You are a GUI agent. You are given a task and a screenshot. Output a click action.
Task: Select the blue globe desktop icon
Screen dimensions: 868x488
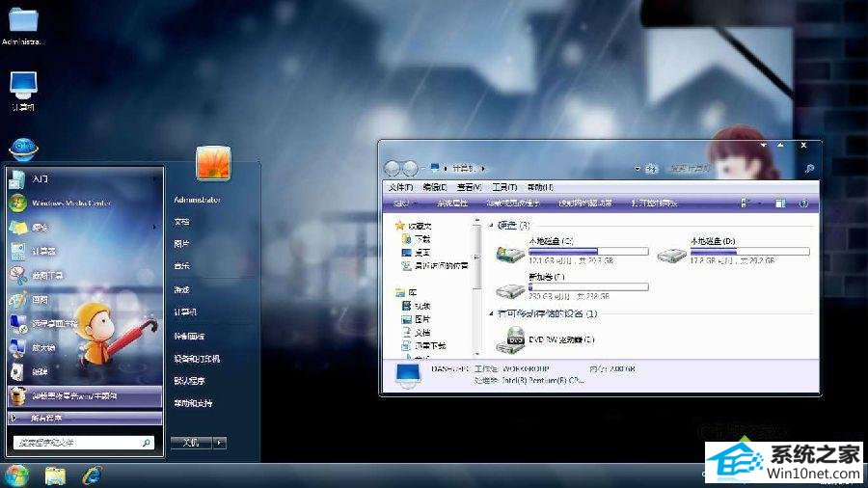point(23,149)
